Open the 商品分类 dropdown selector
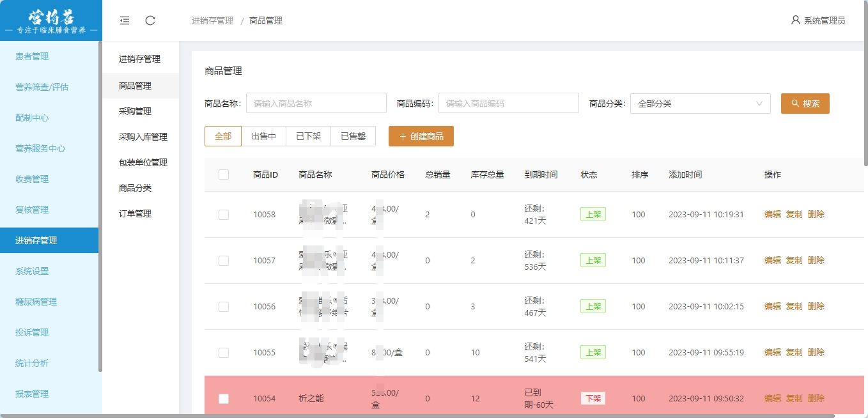Screen dimensions: 868x418 tap(700, 104)
